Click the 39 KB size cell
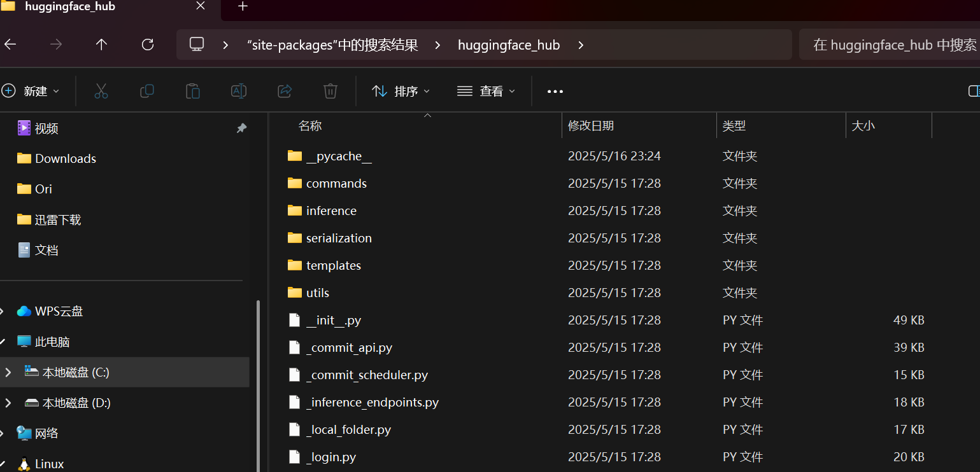This screenshot has height=472, width=980. pyautogui.click(x=909, y=347)
